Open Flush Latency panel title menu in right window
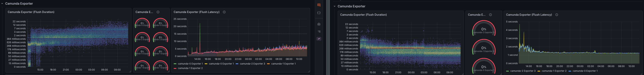644x75 pixels. pos(529,15)
